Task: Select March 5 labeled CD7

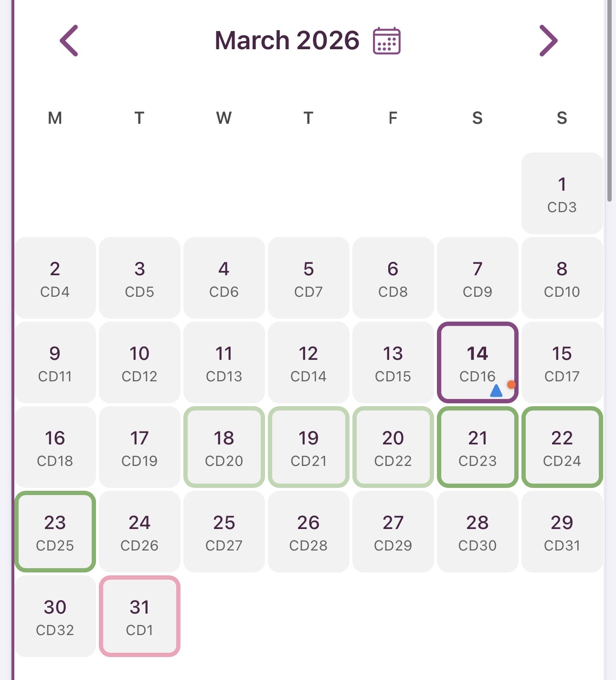Action: 308,278
